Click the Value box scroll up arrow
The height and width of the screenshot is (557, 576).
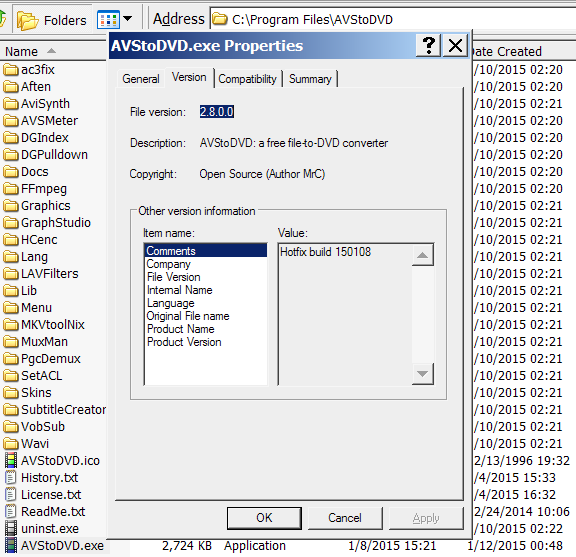coord(422,255)
